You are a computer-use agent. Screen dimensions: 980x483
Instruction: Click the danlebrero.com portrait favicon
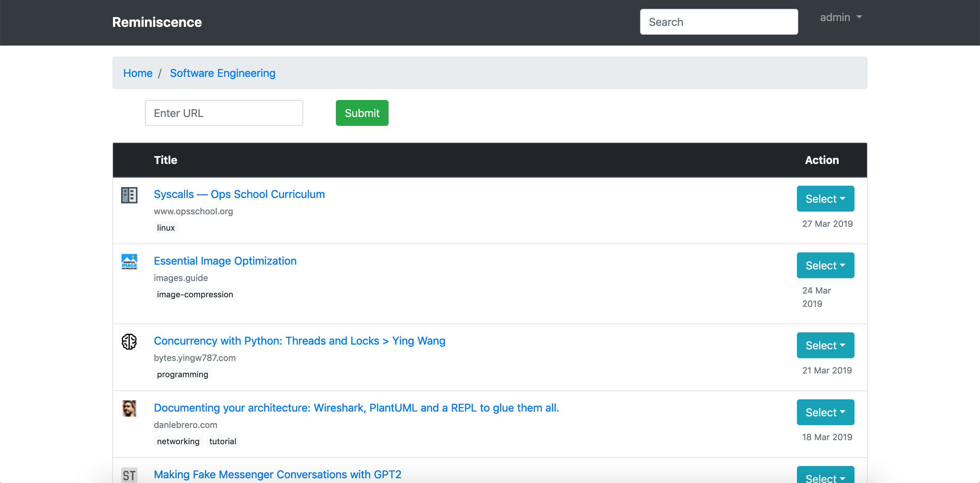pos(129,409)
